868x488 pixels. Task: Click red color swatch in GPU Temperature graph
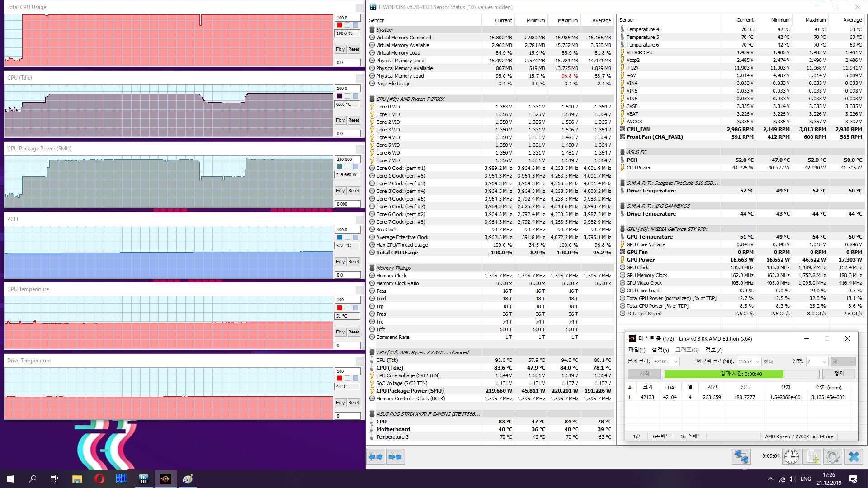(340, 308)
